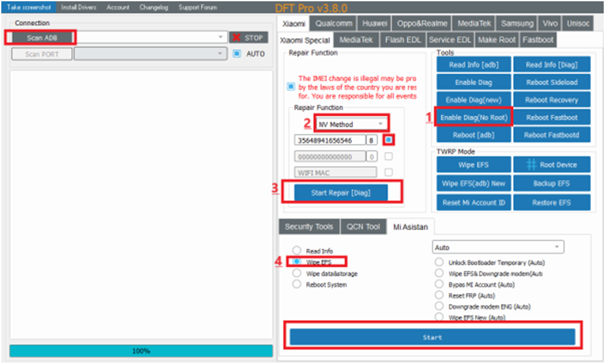This screenshot has height=364, width=605.
Task: Open the Service EDL sub-tab
Action: click(x=450, y=40)
